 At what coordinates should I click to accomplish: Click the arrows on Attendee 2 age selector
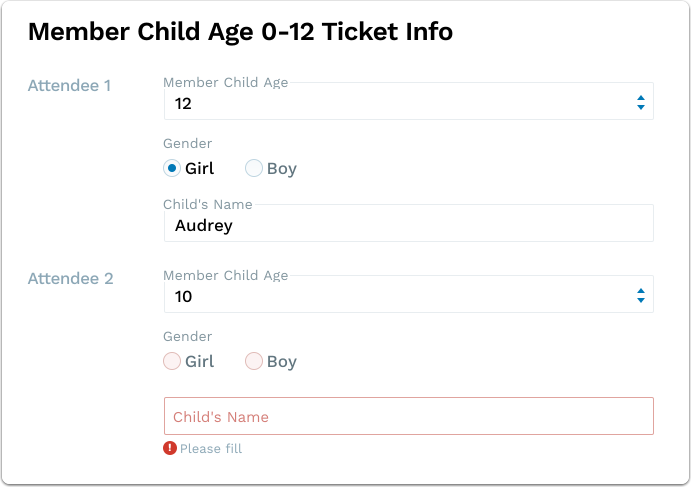[640, 296]
